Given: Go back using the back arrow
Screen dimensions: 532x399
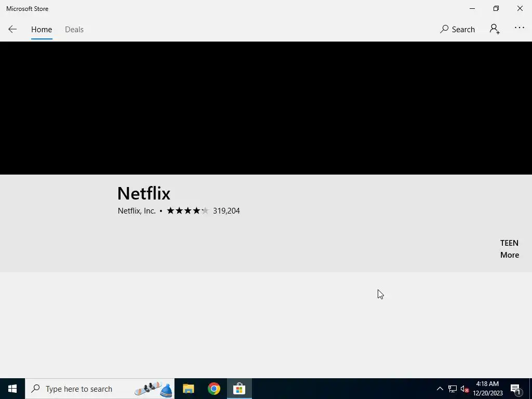Looking at the screenshot, I should (12, 29).
